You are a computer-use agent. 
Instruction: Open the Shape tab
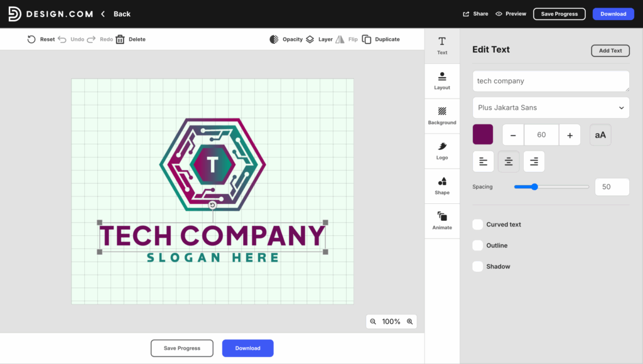click(x=442, y=186)
